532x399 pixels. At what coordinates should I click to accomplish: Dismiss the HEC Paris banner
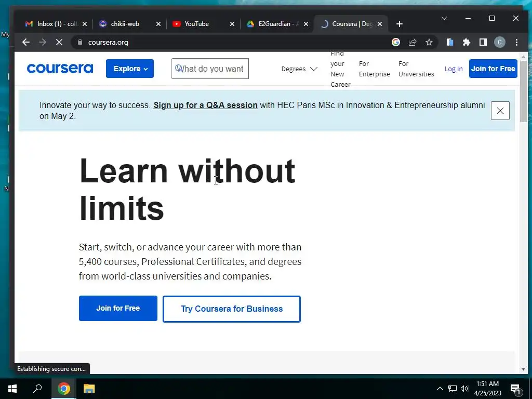click(500, 111)
